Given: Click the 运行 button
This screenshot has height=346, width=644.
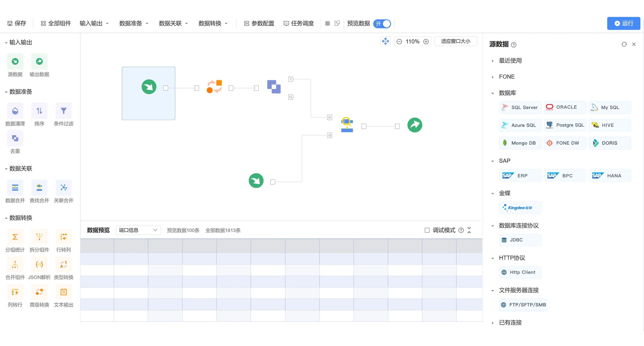Looking at the screenshot, I should (623, 23).
